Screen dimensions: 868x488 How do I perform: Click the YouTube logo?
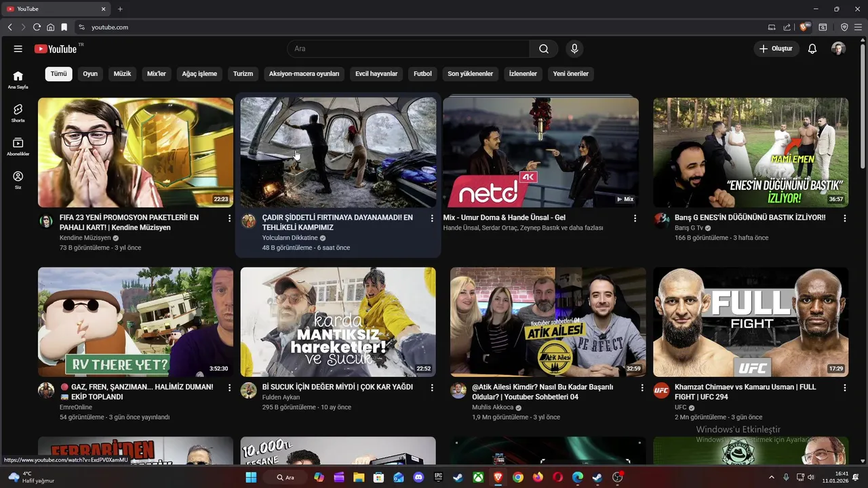(x=56, y=49)
